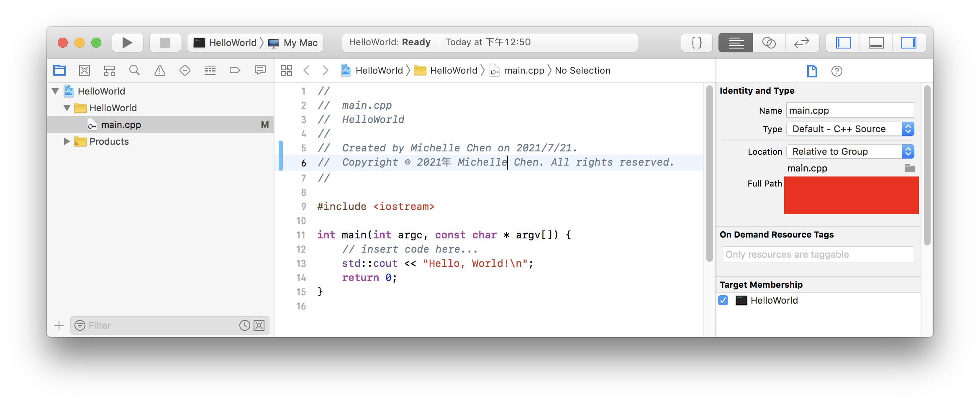
Task: Click the Library curly braces button
Action: [696, 43]
